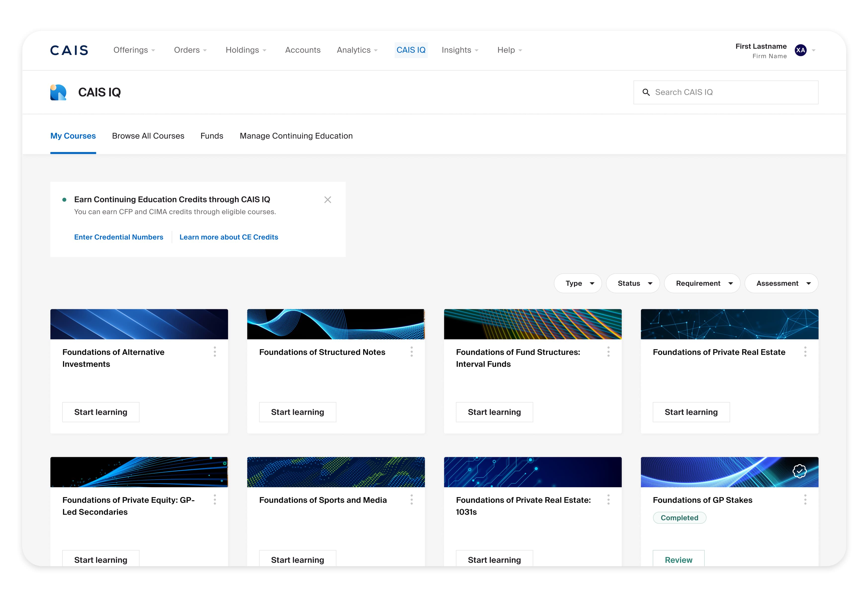Click the Foundations of Private Real Estate thumbnail
This screenshot has width=868, height=597.
[x=729, y=324]
